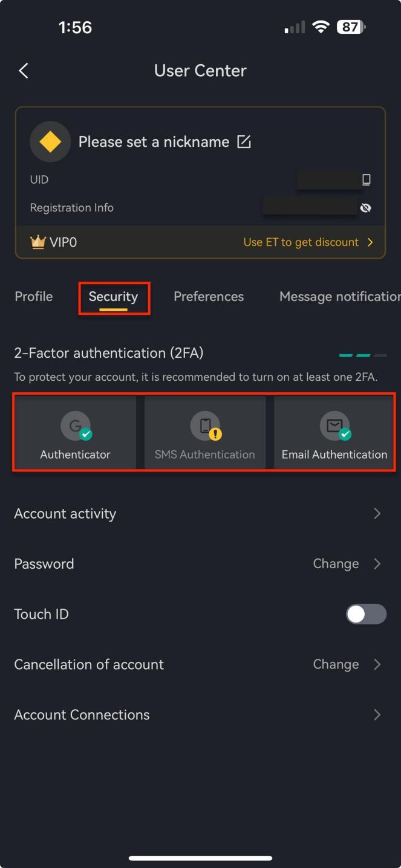Open Password change chevron
Viewport: 401px width, 868px height.
pos(377,564)
